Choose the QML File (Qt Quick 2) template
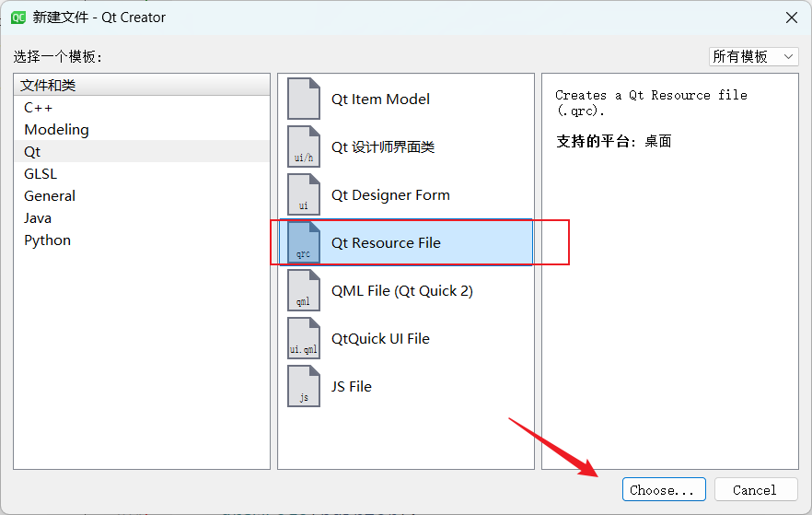The width and height of the screenshot is (812, 515). (x=406, y=290)
